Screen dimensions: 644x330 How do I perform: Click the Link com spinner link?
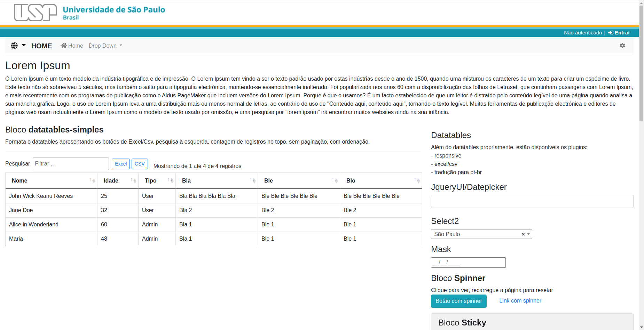pos(520,301)
